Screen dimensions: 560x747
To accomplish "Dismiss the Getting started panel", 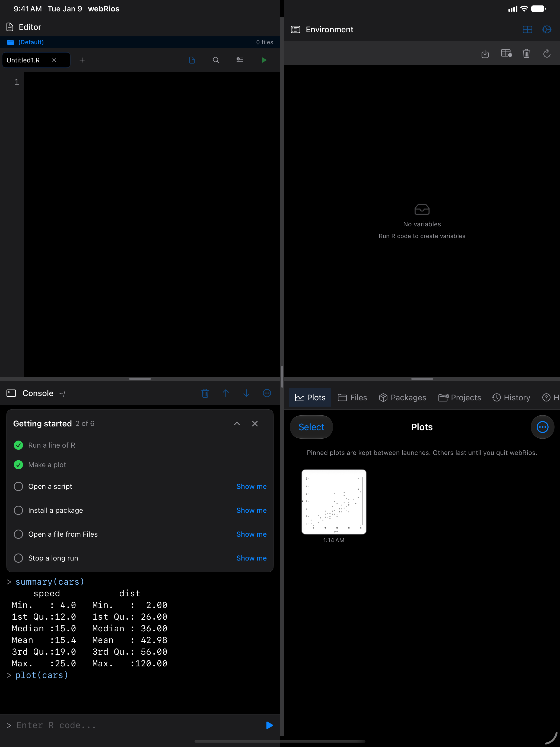I will (255, 423).
